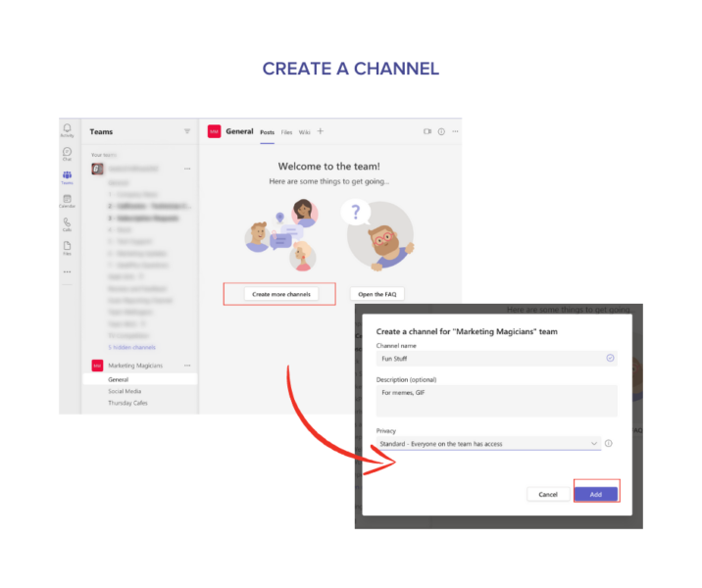702x588 pixels.
Task: Click the filter icon beside Teams header
Action: (187, 131)
